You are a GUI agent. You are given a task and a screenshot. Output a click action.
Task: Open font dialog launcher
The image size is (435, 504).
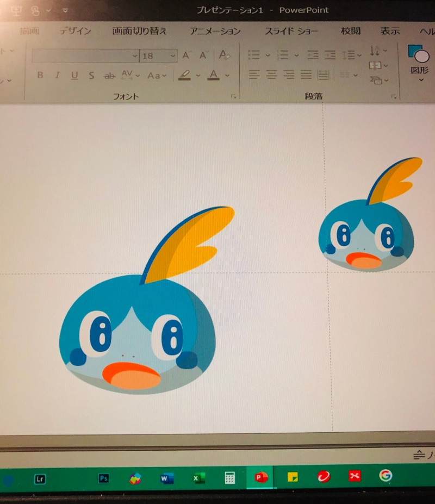[234, 96]
